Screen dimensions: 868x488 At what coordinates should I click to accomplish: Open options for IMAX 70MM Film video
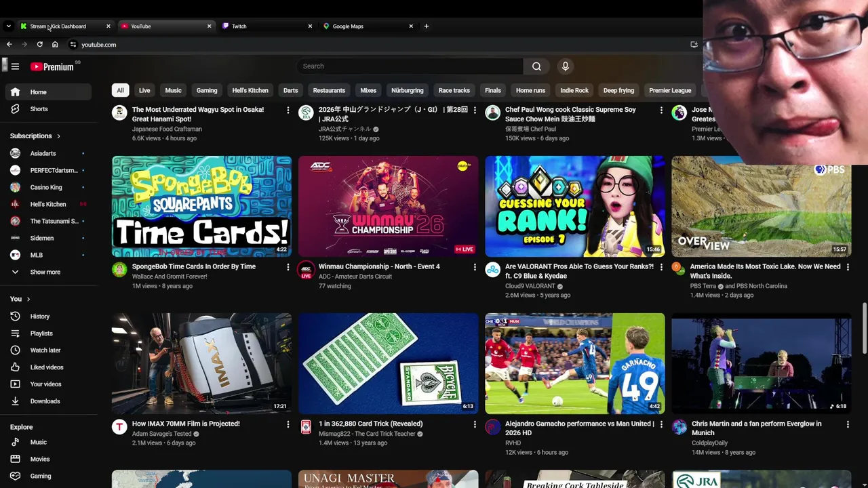pos(288,424)
